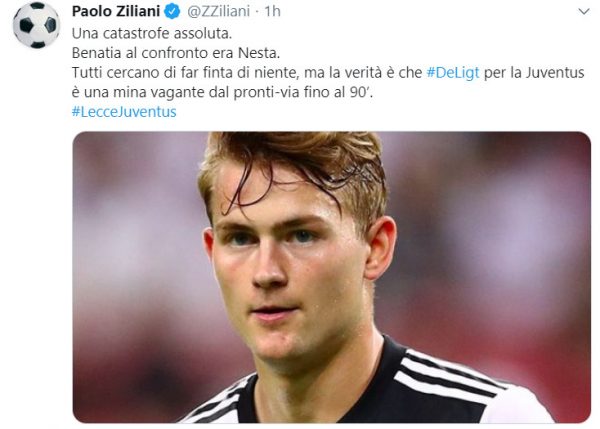Click the text line "Una catastrofe assoluta."
This screenshot has height=429, width=600.
pyautogui.click(x=152, y=34)
